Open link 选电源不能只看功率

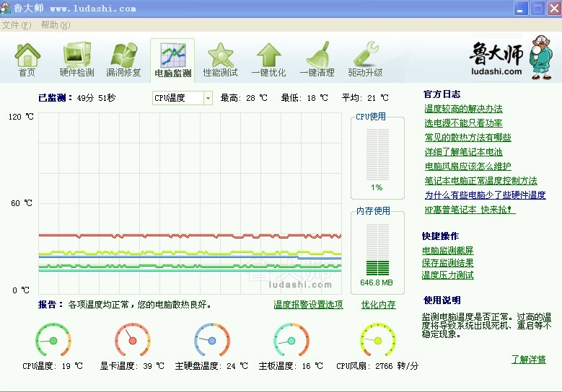463,123
